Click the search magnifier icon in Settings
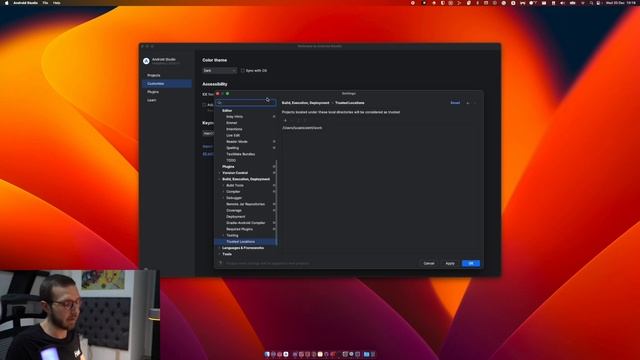 [x=220, y=102]
